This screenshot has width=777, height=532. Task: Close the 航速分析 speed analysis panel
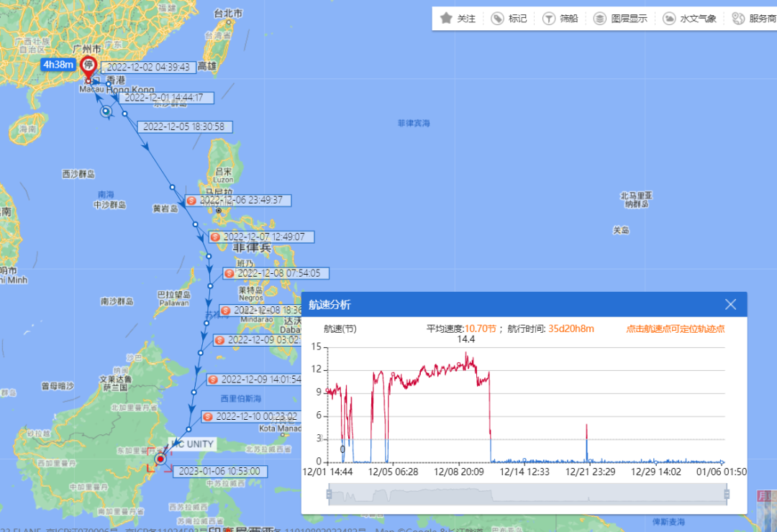[730, 304]
